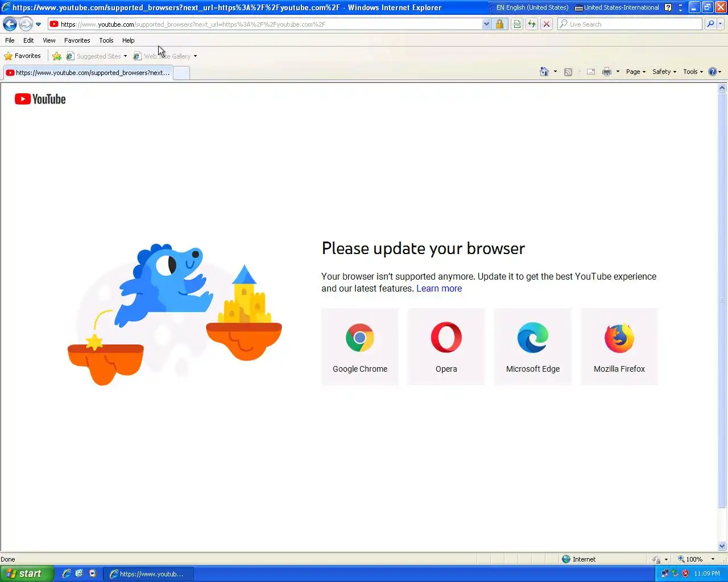Screen dimensions: 728x582
Task: Open the security lock report icon
Action: (x=499, y=24)
